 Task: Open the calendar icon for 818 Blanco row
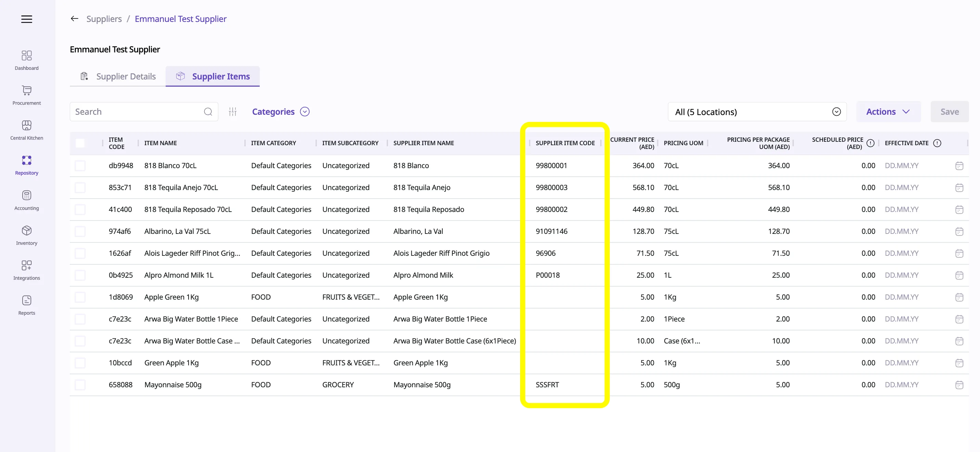coord(959,166)
